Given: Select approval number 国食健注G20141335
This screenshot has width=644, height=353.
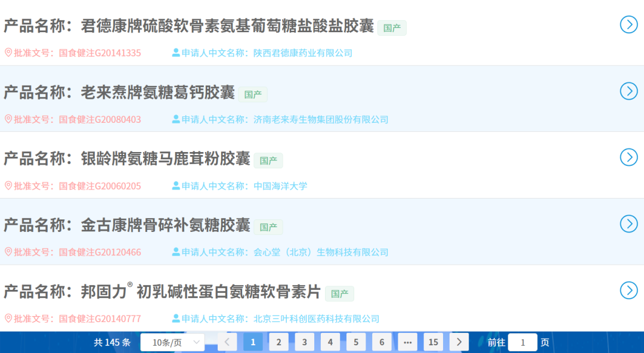Looking at the screenshot, I should [100, 53].
